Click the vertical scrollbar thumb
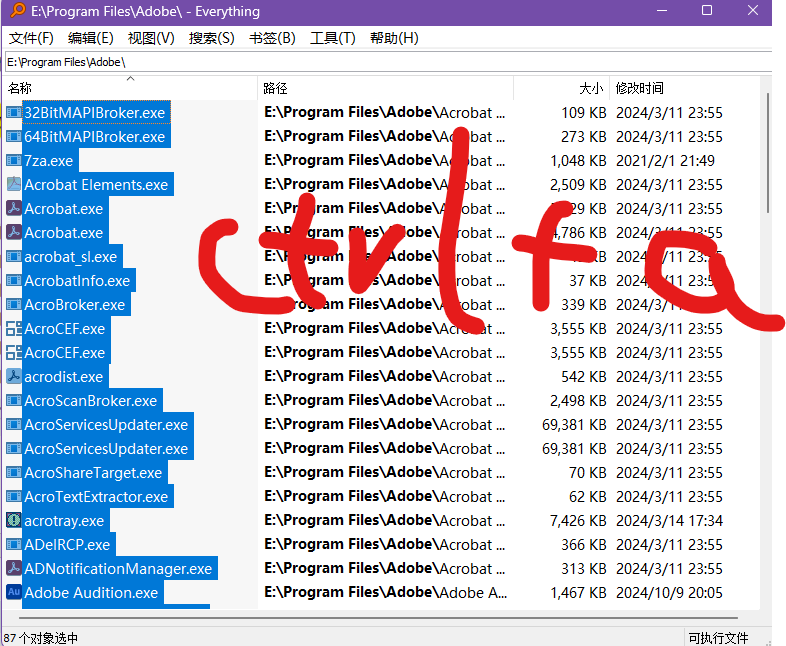 point(767,153)
